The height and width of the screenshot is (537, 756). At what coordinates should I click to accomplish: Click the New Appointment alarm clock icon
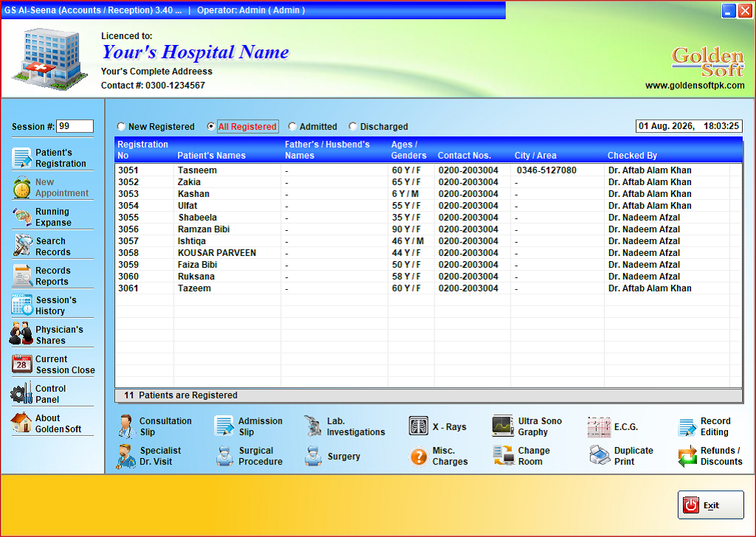21,187
